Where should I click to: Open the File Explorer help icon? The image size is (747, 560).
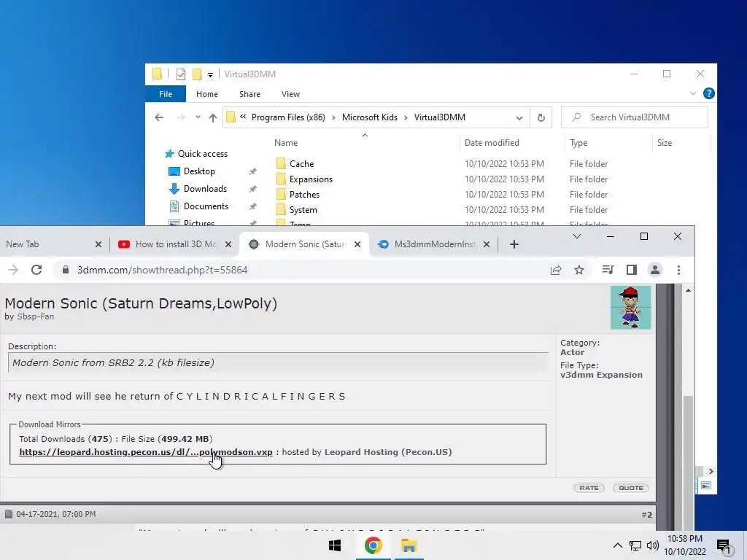(708, 94)
